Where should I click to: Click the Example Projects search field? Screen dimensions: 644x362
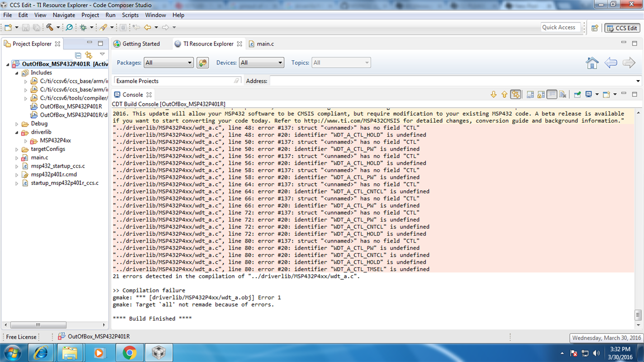pyautogui.click(x=177, y=81)
